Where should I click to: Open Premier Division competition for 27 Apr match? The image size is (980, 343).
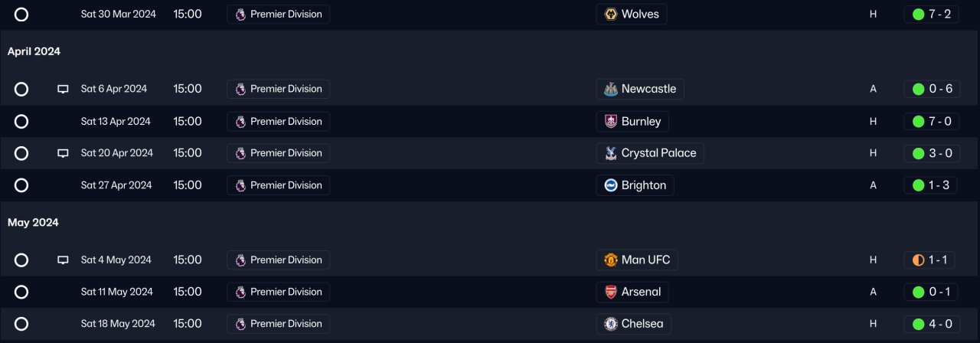(x=278, y=185)
